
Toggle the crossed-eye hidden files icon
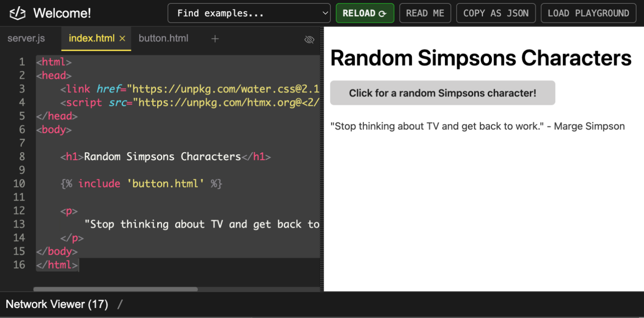(309, 39)
